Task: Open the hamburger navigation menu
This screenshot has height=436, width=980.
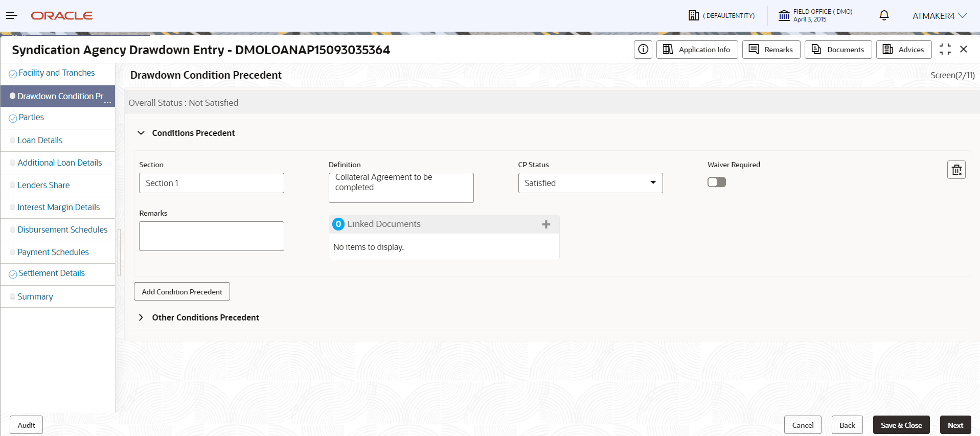Action: 11,16
